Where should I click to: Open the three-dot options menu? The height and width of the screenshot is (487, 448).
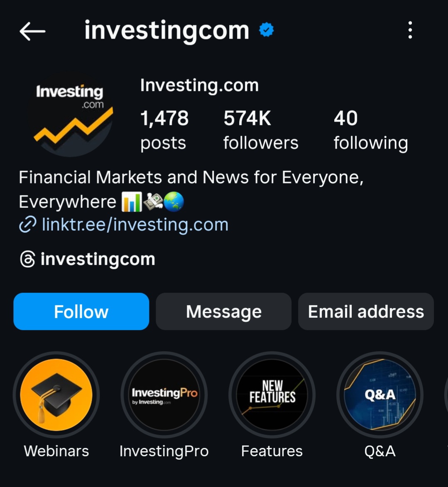pyautogui.click(x=410, y=30)
